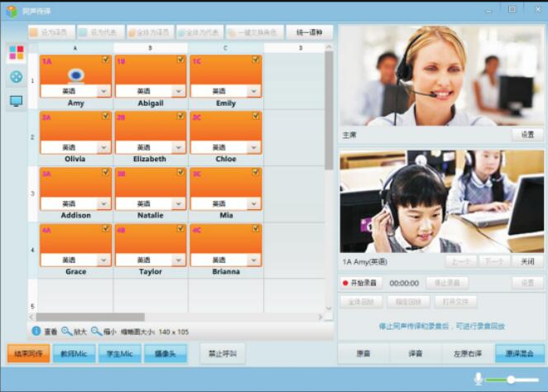Image resolution: width=548 pixels, height=392 pixels.
Task: Open Brianna's language dropdown
Action: (254, 260)
